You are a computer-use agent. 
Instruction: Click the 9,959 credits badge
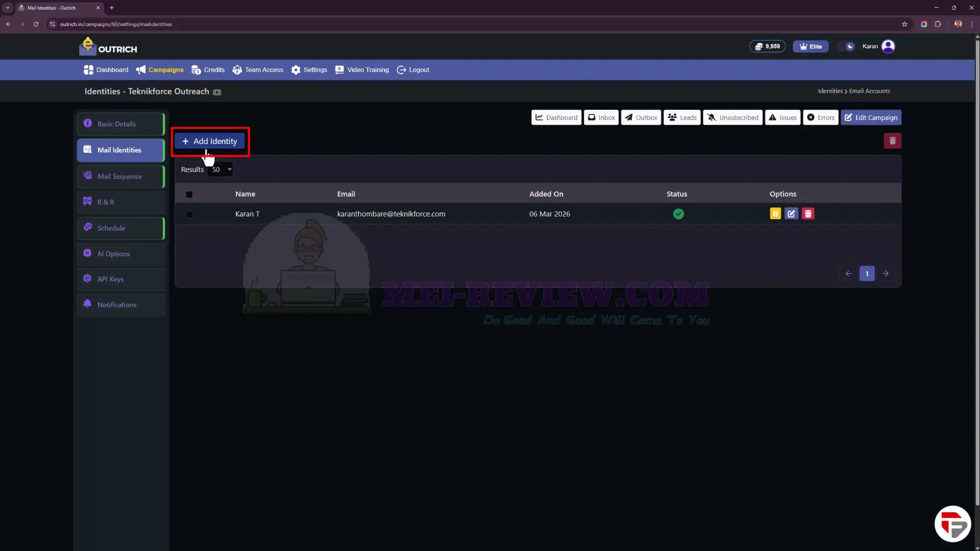click(x=767, y=46)
